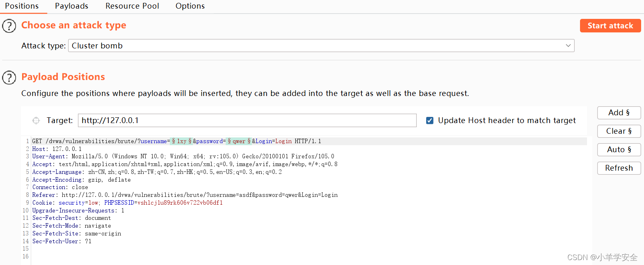Click the help icon beside Choose an attack type
The image size is (644, 265).
coord(9,25)
